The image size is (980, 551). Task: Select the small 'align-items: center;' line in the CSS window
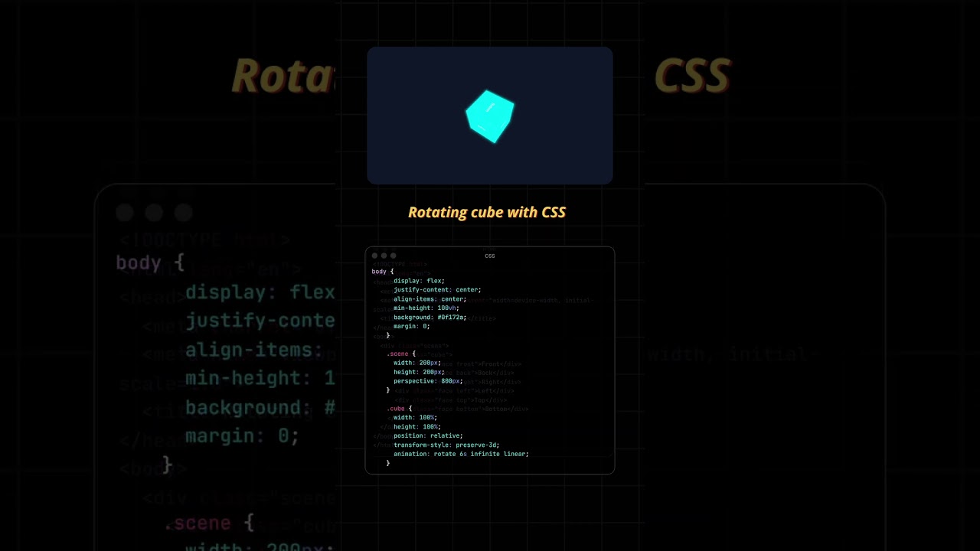pos(430,299)
